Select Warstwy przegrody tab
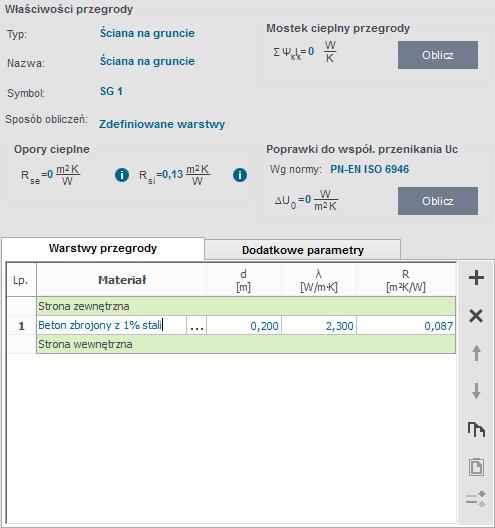 click(103, 249)
